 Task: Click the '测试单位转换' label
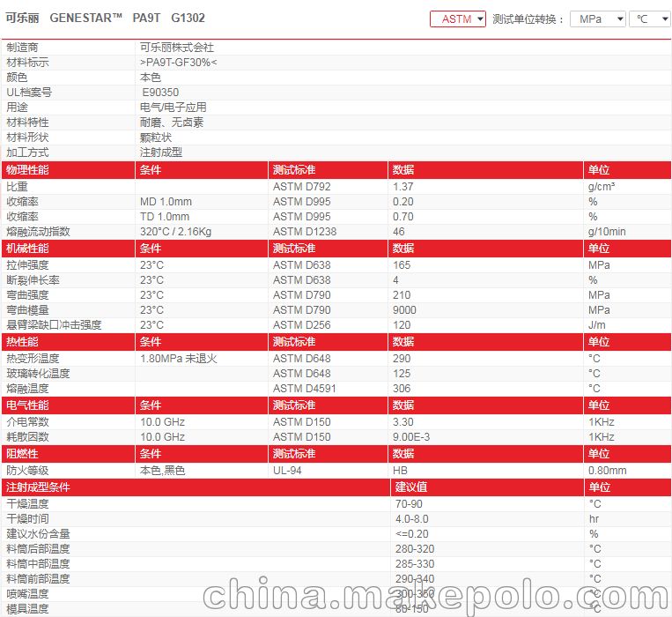coord(524,19)
